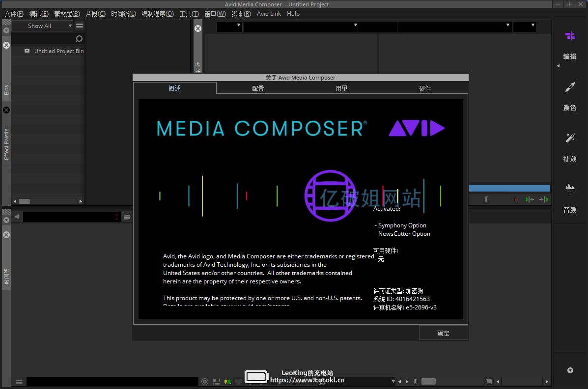Click timeline frame view icon
This screenshot has width=588, height=389.
tap(489, 382)
